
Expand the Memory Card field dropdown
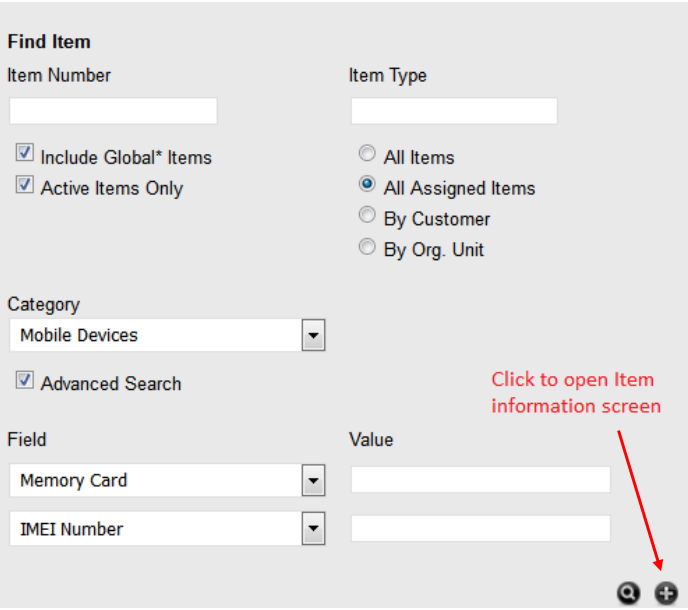314,481
